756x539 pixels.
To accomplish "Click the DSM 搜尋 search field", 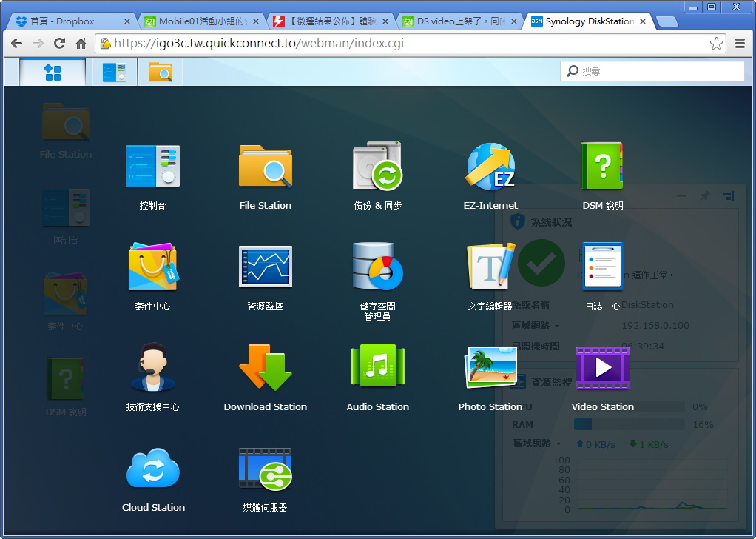I will (x=652, y=71).
